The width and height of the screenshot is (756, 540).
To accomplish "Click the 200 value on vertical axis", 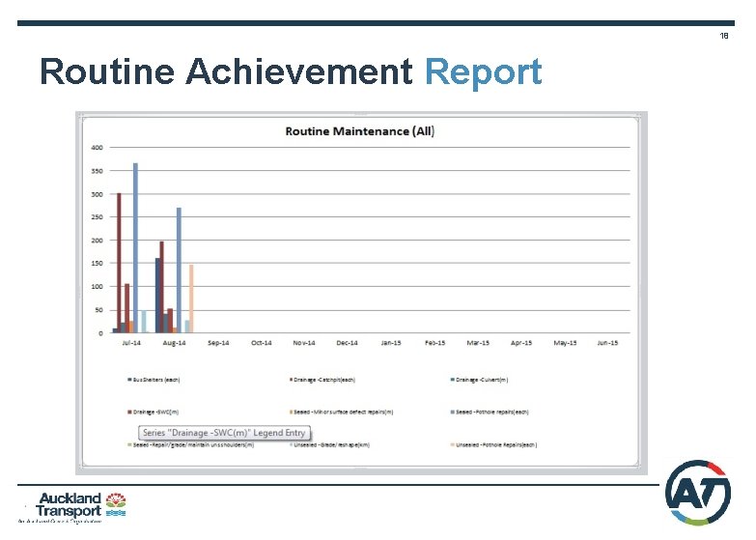I will [97, 241].
